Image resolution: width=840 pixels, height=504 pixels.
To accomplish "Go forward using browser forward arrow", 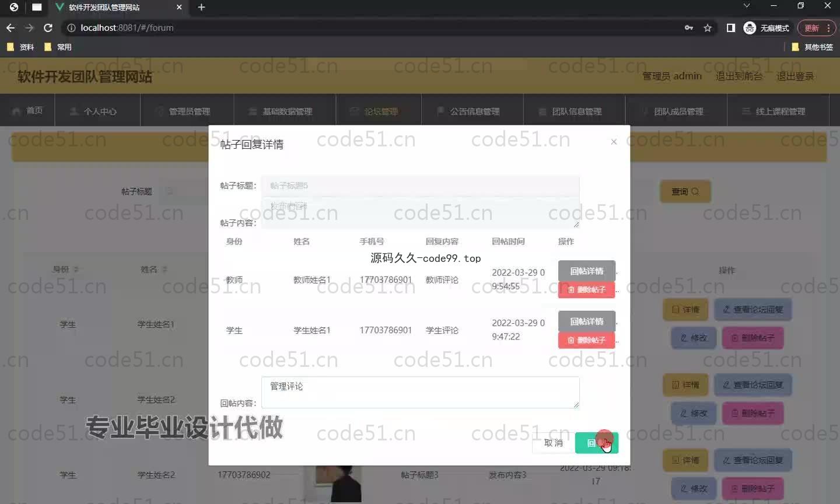I will click(x=29, y=27).
